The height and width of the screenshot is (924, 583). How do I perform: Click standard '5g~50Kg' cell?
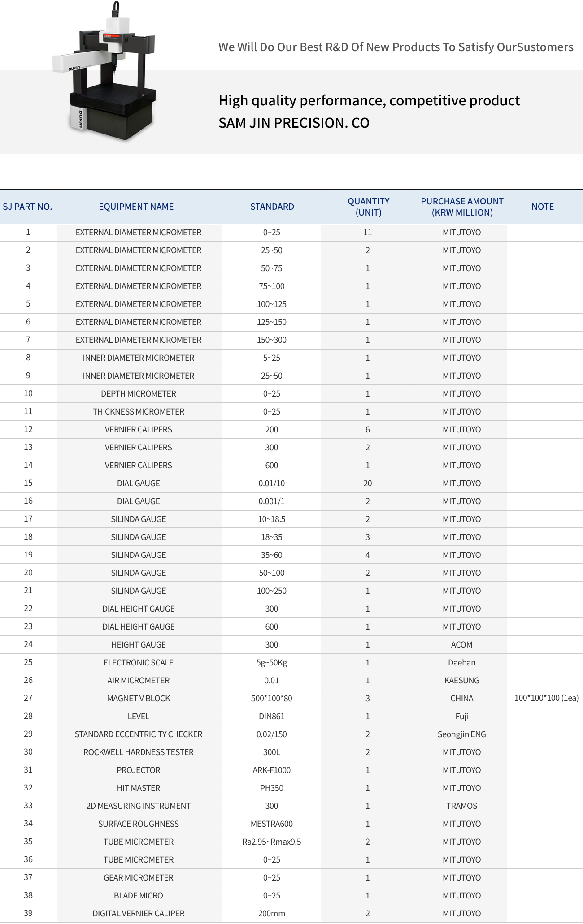(x=272, y=662)
